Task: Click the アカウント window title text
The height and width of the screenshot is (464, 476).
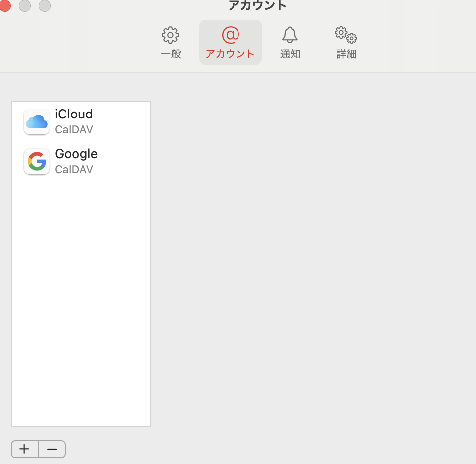Action: tap(257, 5)
